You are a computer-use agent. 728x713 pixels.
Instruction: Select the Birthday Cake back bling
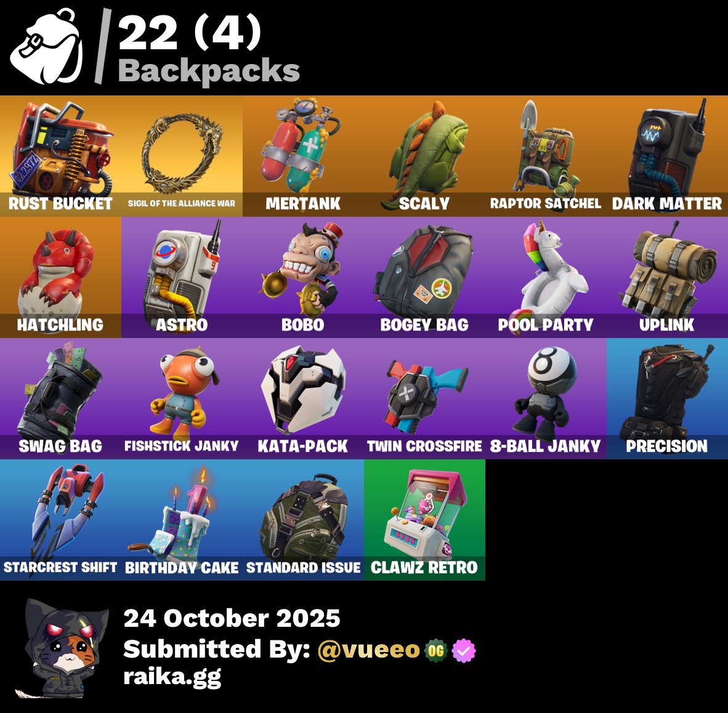[182, 520]
